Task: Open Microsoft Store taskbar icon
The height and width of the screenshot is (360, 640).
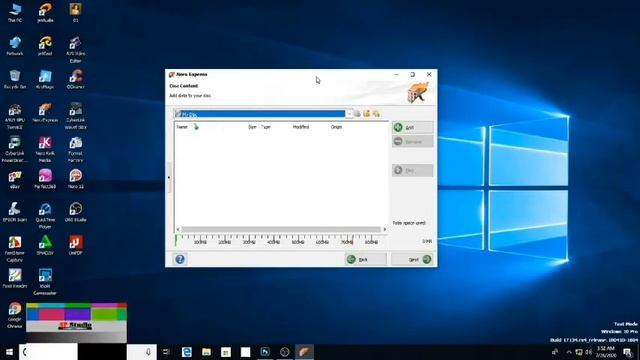Action: [x=226, y=352]
